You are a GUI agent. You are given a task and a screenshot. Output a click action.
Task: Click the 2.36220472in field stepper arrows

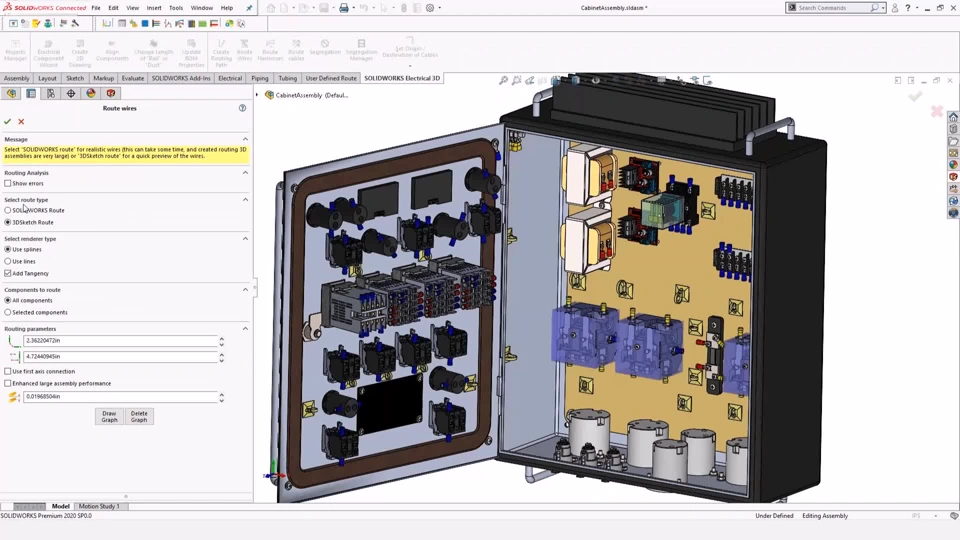[222, 340]
